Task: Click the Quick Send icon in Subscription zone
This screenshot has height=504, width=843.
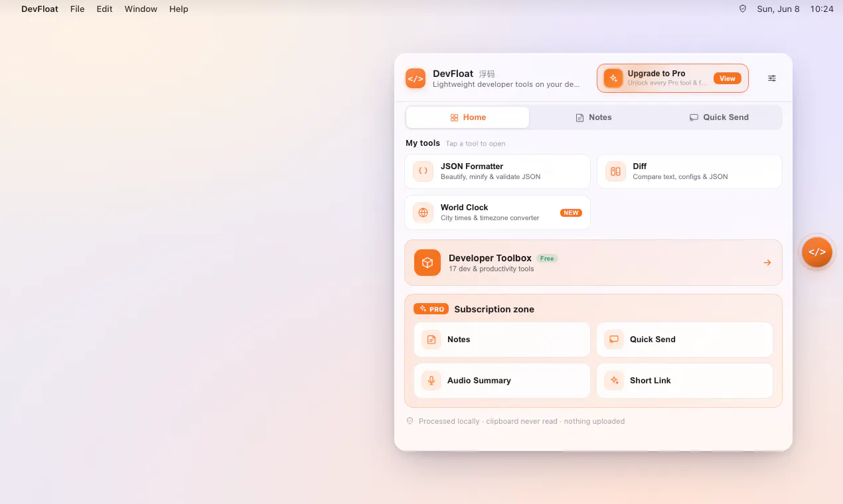Action: (x=614, y=340)
